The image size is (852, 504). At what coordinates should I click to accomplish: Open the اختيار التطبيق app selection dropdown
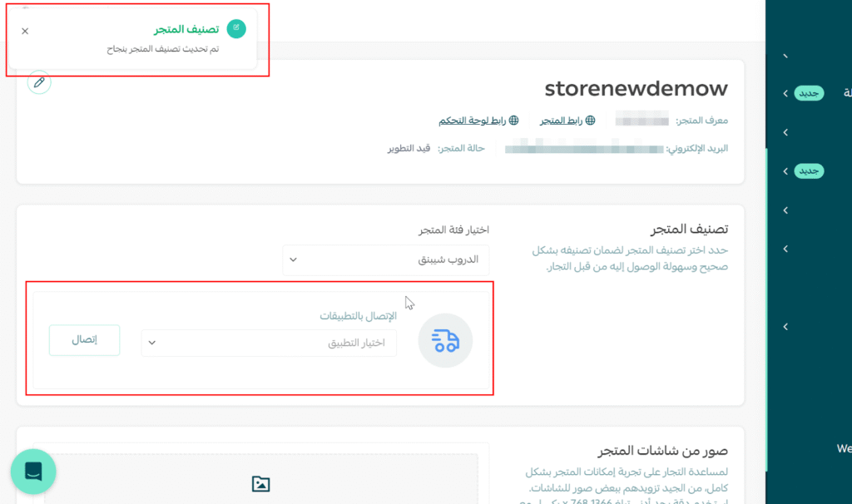pyautogui.click(x=269, y=343)
